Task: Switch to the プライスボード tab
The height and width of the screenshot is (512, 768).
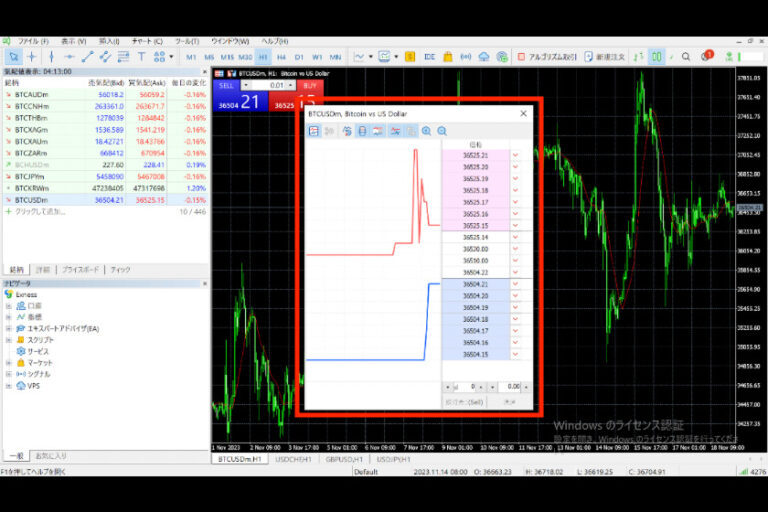Action: [x=80, y=270]
